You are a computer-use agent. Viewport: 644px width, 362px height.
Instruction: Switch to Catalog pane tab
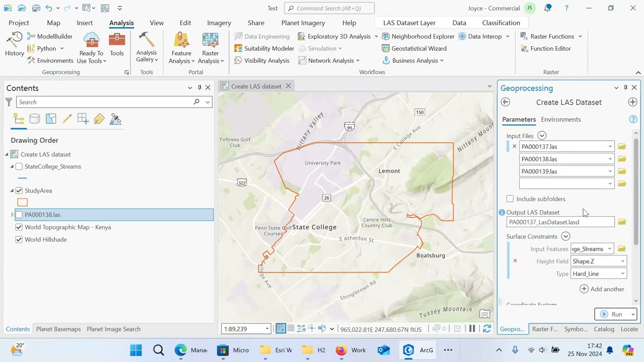click(x=604, y=329)
